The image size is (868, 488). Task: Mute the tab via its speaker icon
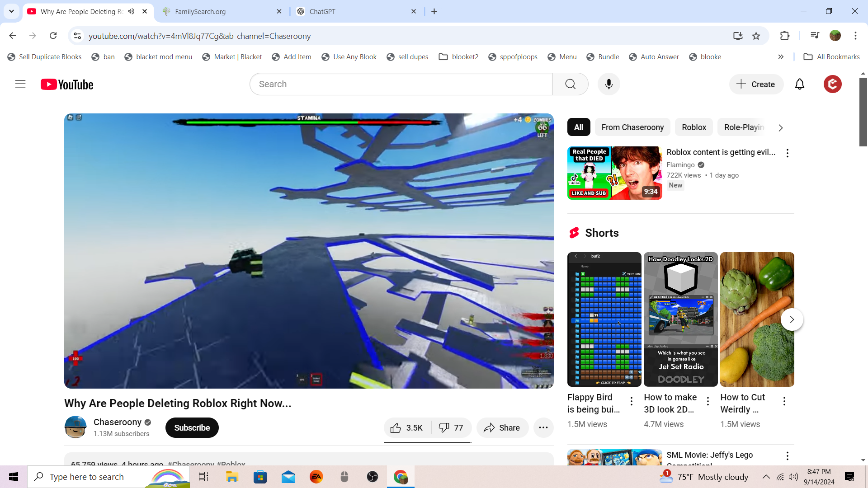pos(131,11)
